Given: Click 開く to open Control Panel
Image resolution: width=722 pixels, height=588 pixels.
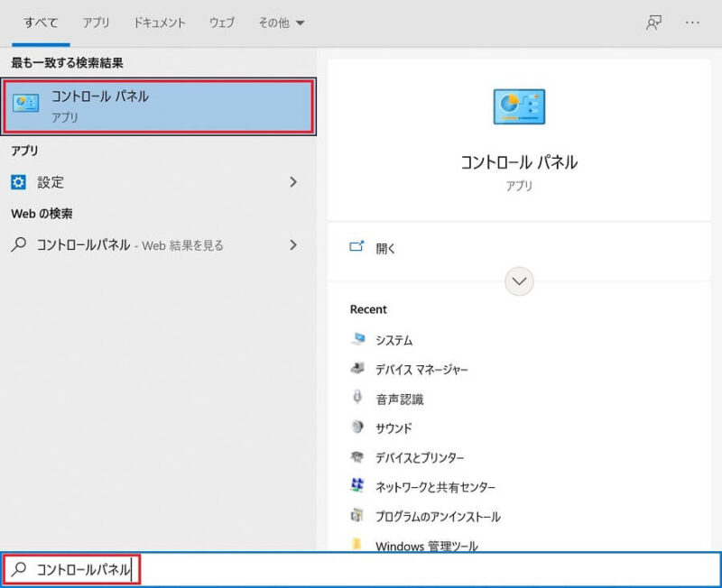Looking at the screenshot, I should pyautogui.click(x=385, y=248).
